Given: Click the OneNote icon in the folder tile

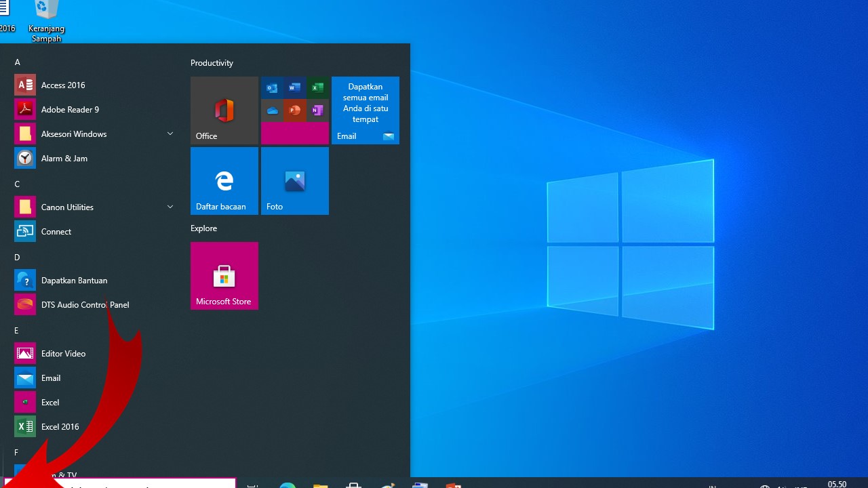Looking at the screenshot, I should 317,110.
